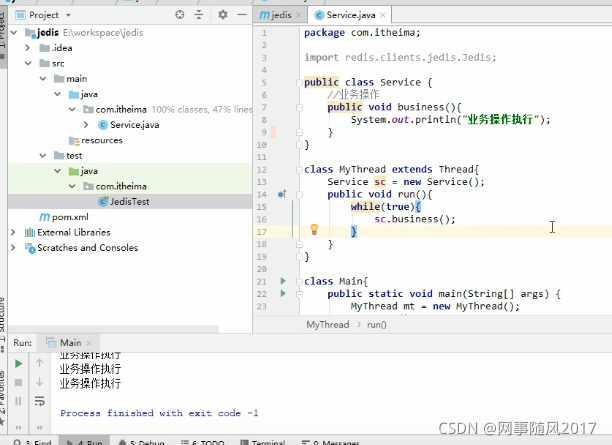Expand External Libraries
Image resolution: width=612 pixels, height=445 pixels.
coord(13,232)
